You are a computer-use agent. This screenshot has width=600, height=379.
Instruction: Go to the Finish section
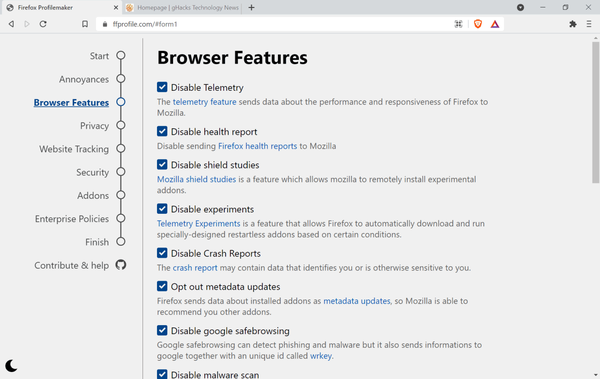pyautogui.click(x=97, y=242)
